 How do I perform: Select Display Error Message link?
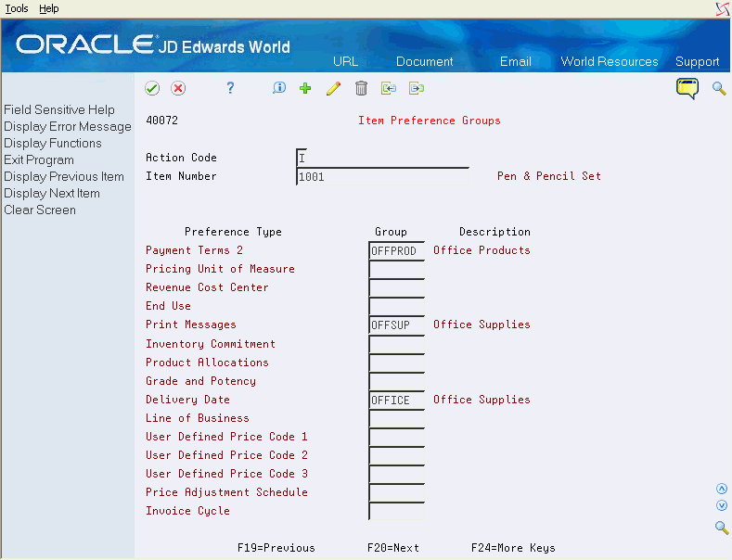[68, 126]
